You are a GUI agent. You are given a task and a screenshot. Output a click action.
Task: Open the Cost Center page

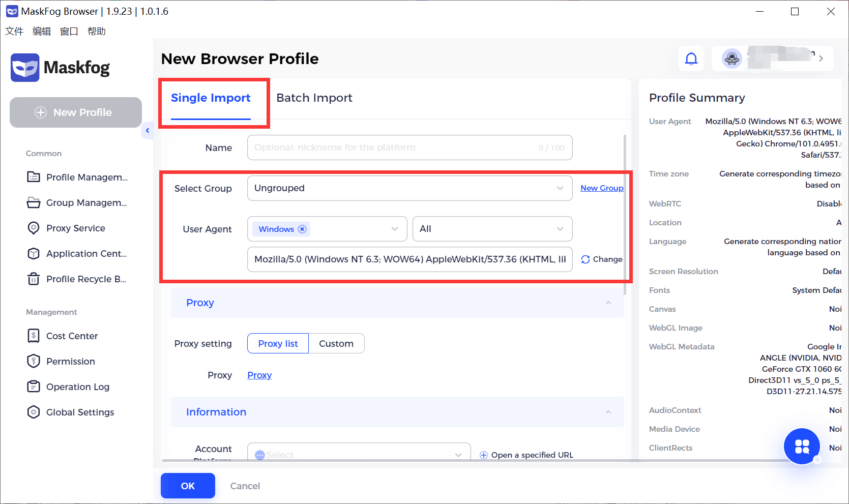(72, 336)
